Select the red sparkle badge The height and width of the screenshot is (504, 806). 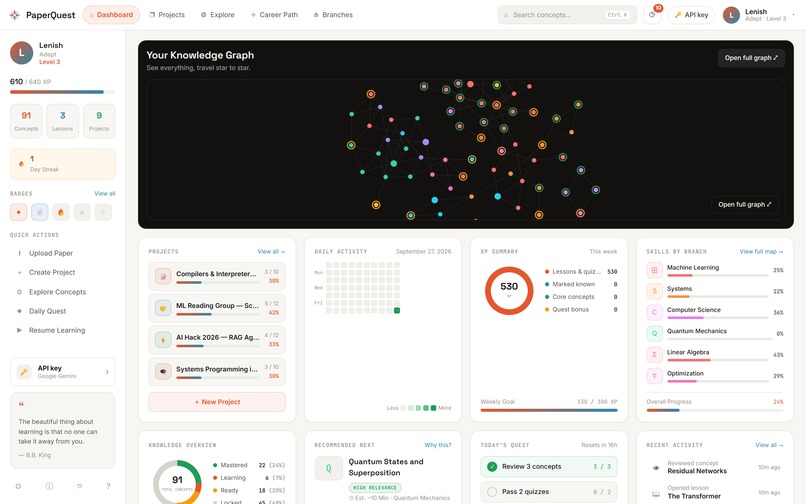coord(19,212)
